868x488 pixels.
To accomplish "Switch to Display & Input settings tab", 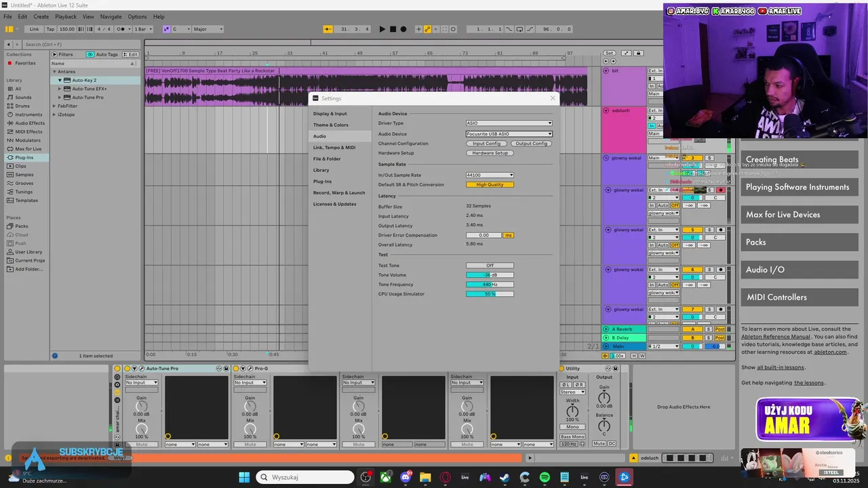I will [330, 114].
